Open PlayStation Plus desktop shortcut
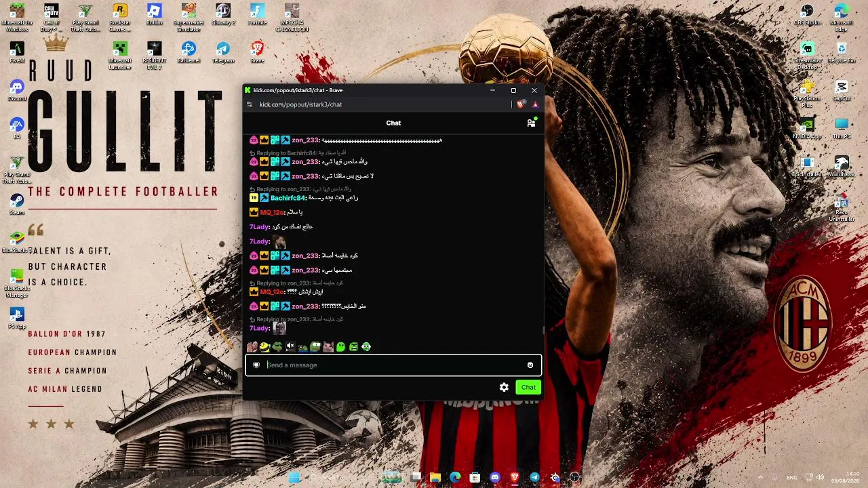Viewport: 868px width, 488px height. (x=807, y=94)
